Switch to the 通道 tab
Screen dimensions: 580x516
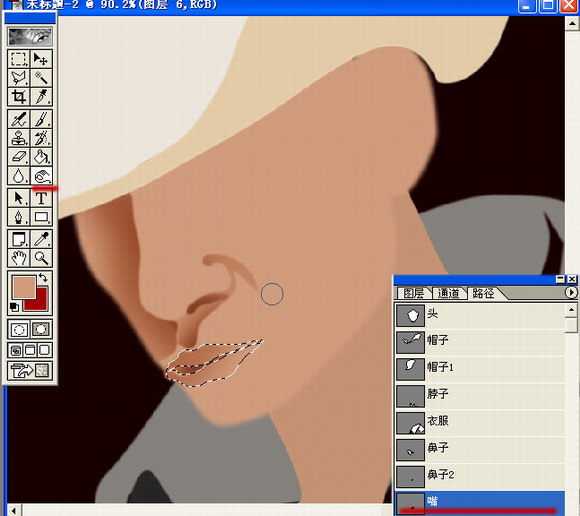pos(448,293)
